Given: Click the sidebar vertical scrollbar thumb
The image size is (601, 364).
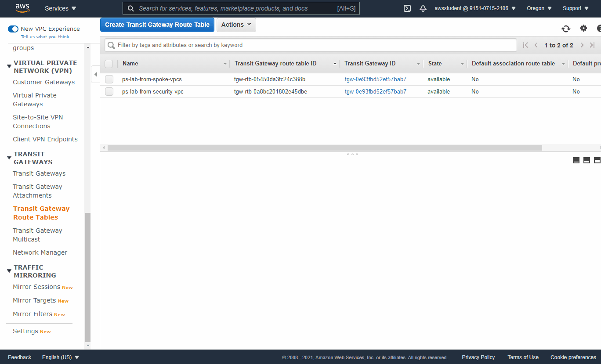Looking at the screenshot, I should pyautogui.click(x=87, y=277).
